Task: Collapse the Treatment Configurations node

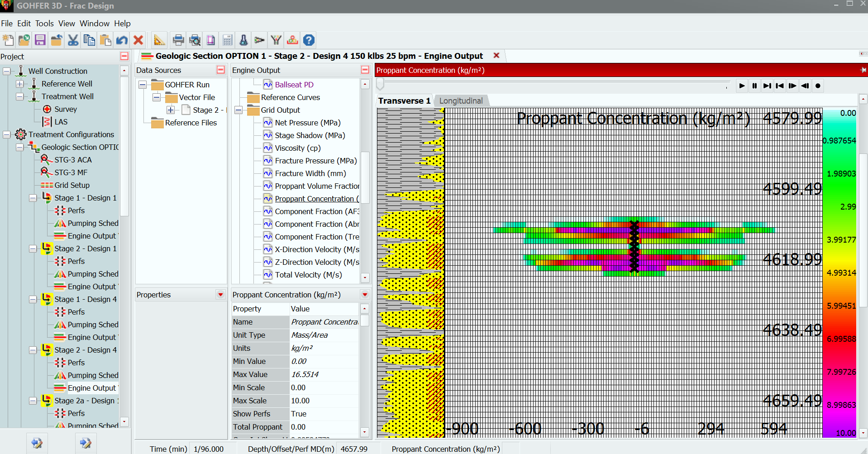Action: point(7,134)
